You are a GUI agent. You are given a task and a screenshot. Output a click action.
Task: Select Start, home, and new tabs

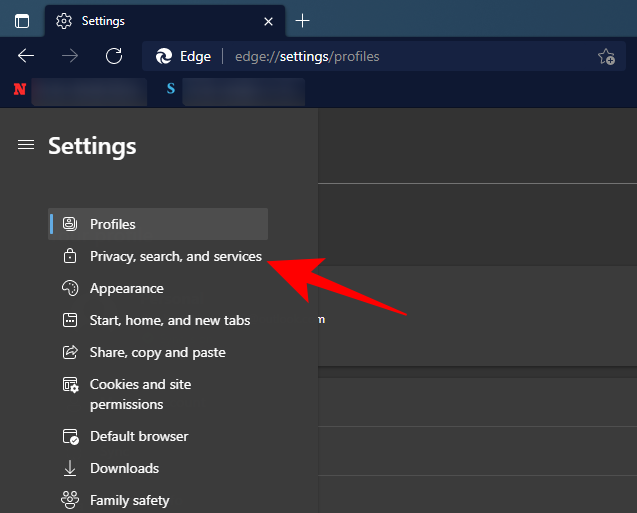pyautogui.click(x=170, y=320)
